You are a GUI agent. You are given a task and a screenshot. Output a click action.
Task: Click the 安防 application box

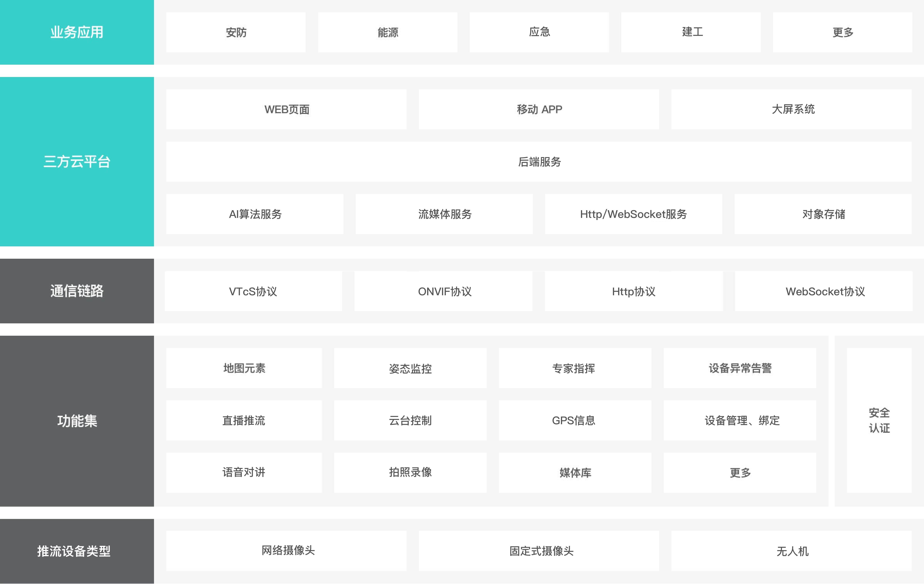coord(236,32)
